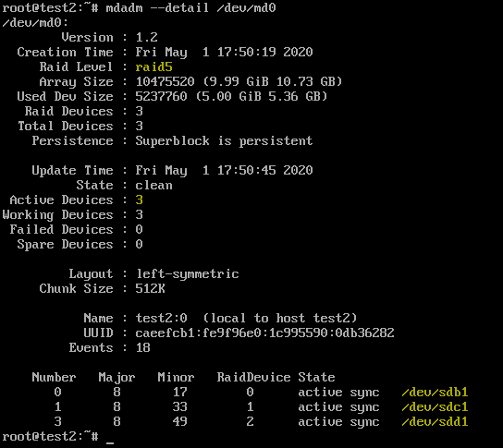503x448 pixels.
Task: Click Minor number 49 in device table
Action: pos(180,421)
